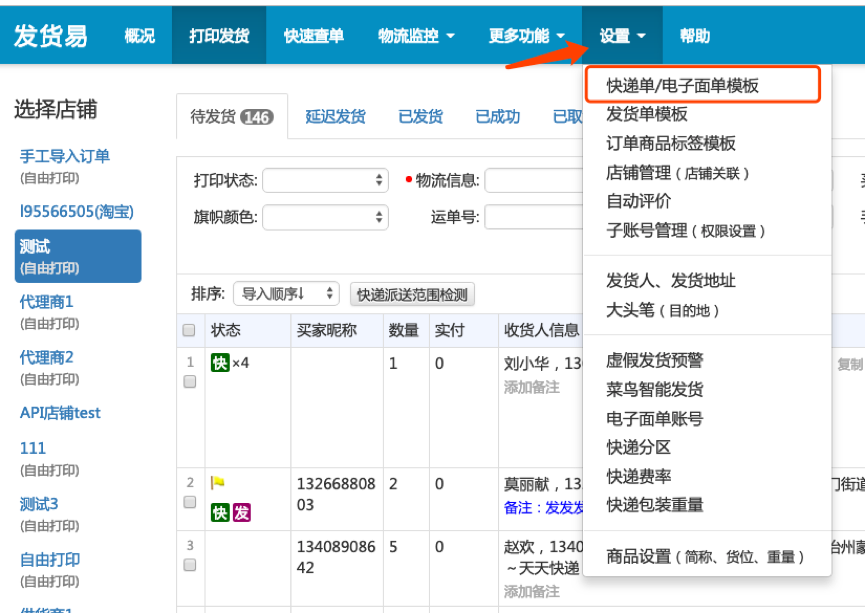
Task: Open the 帮助 nav item
Action: [x=695, y=36]
